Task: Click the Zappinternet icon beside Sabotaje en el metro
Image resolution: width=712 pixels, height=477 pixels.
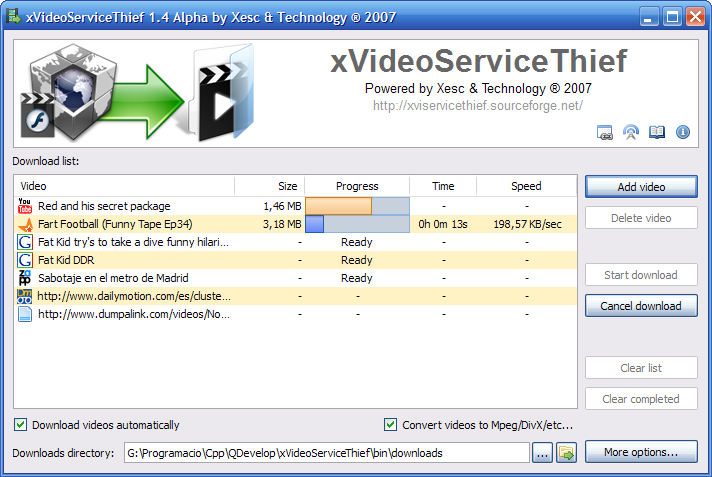Action: tap(25, 278)
